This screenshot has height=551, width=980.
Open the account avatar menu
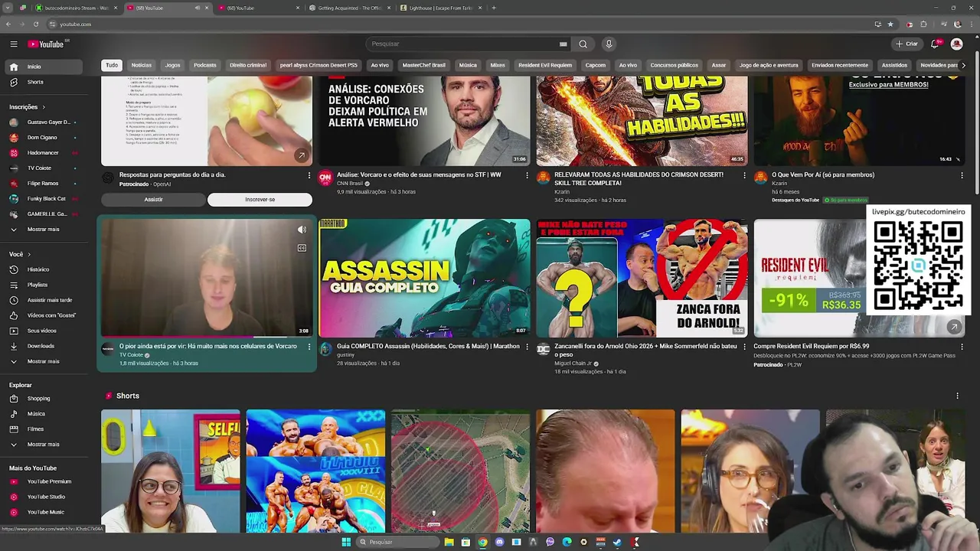click(956, 44)
